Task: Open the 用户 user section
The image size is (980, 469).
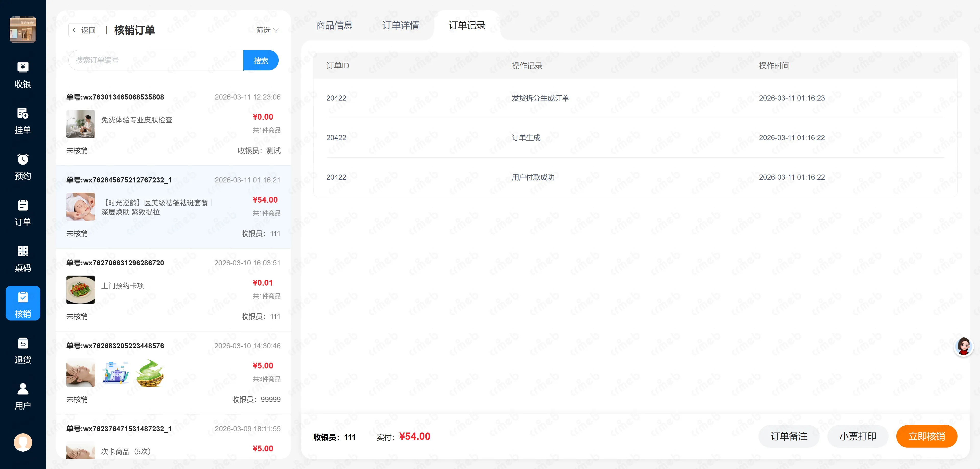Action: pos(23,396)
